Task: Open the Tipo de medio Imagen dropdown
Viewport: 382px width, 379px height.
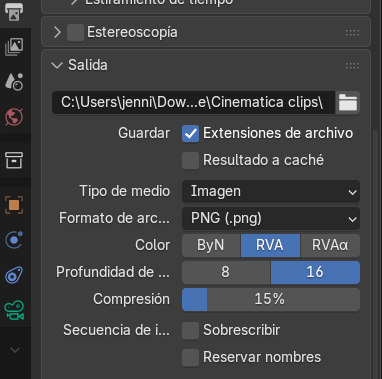Action: pos(271,191)
